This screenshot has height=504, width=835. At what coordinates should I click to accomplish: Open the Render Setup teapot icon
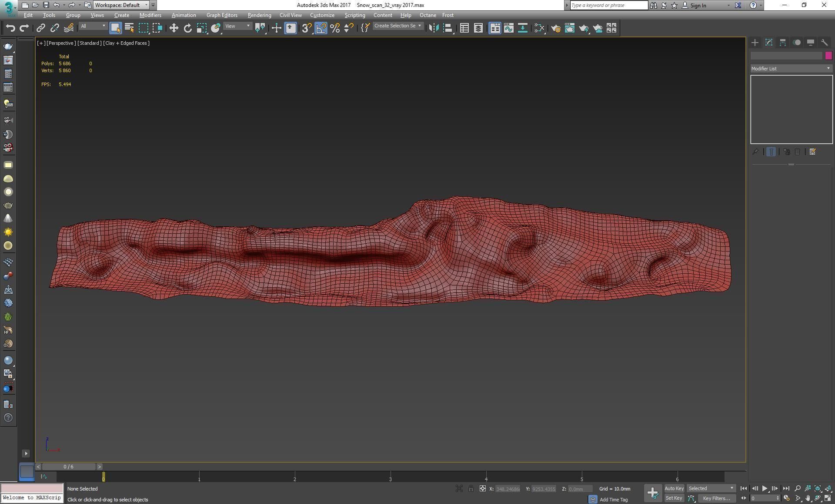(x=555, y=28)
